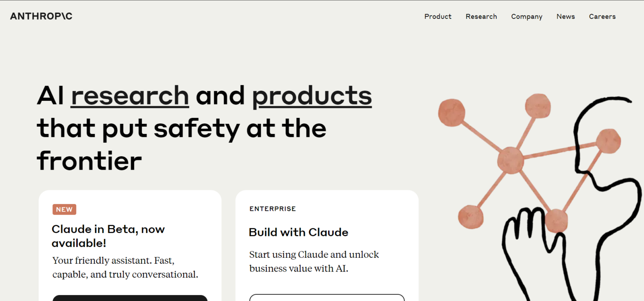
Task: Click the ENTERPRISE label
Action: pyautogui.click(x=273, y=209)
